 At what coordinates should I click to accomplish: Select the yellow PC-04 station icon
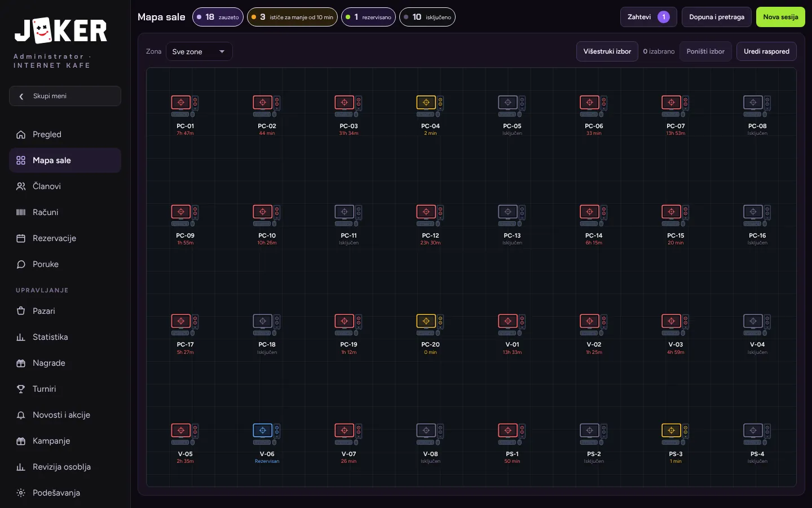point(430,106)
